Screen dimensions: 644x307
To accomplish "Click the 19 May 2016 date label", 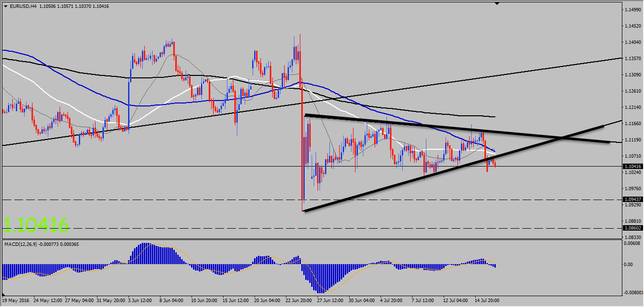I will point(16,300).
